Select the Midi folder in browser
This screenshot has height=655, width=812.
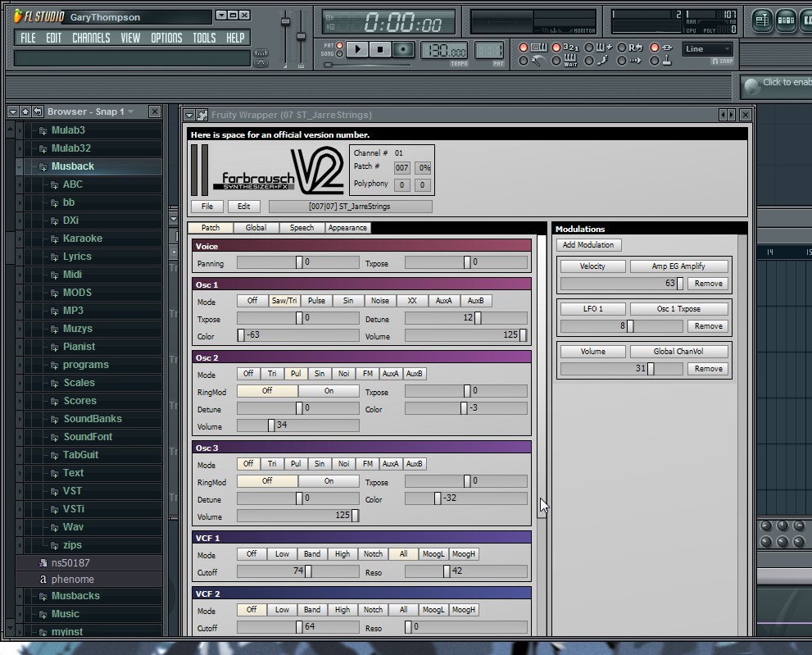(x=72, y=275)
